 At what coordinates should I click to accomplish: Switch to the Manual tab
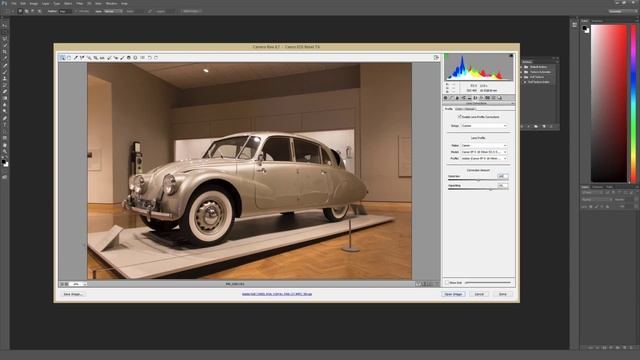[x=469, y=109]
